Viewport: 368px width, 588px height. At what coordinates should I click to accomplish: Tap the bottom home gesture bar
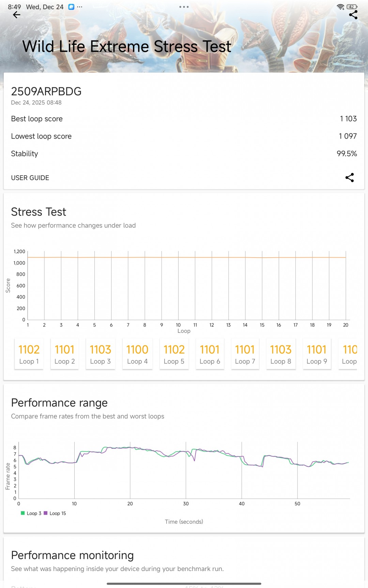[x=184, y=584]
